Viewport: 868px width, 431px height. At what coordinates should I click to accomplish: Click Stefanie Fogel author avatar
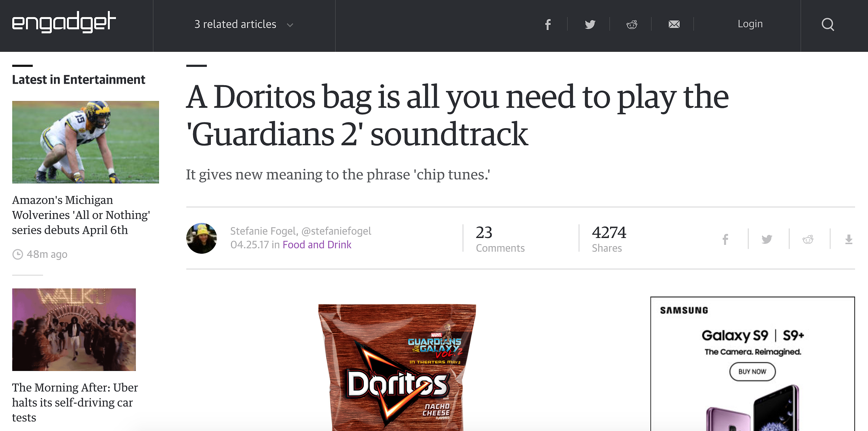201,238
